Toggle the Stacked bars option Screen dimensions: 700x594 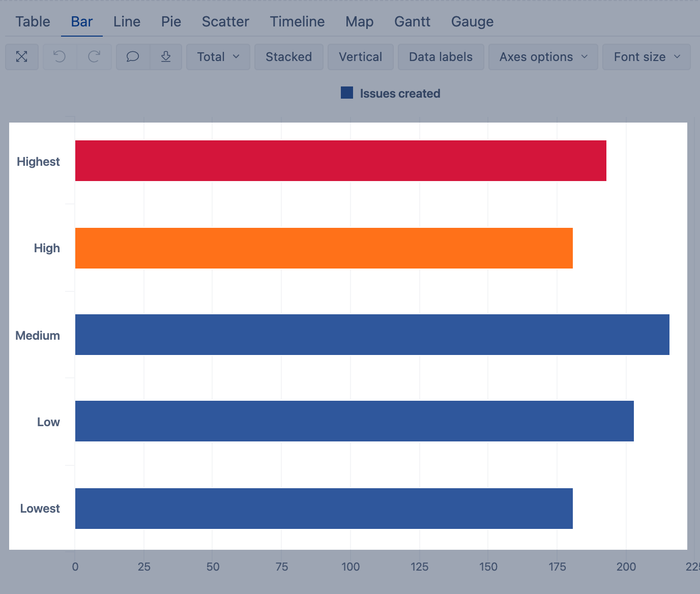288,56
